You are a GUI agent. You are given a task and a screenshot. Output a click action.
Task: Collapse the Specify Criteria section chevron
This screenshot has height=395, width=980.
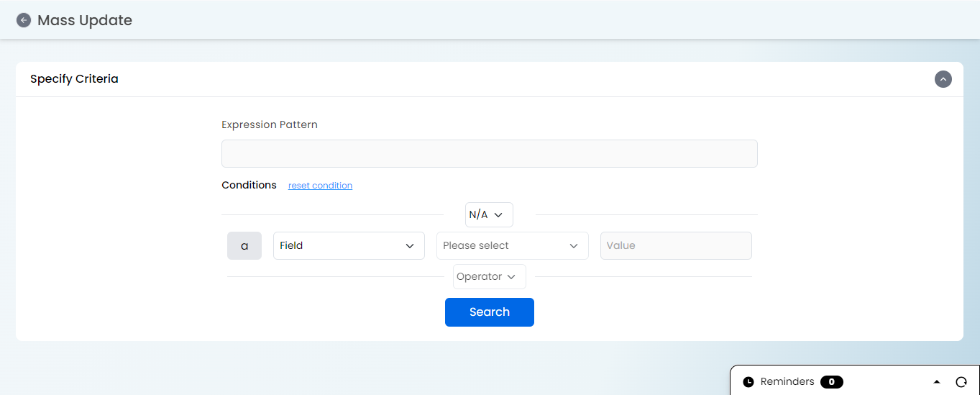point(943,79)
